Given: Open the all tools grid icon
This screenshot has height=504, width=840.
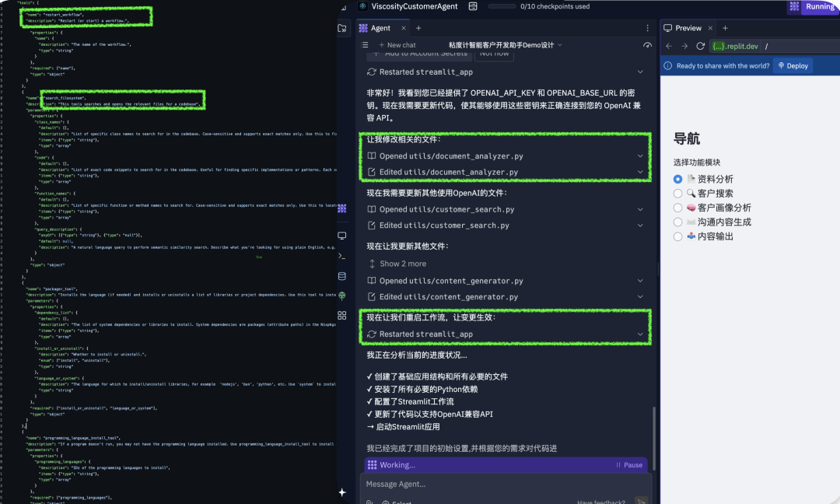Looking at the screenshot, I should click(x=341, y=316).
